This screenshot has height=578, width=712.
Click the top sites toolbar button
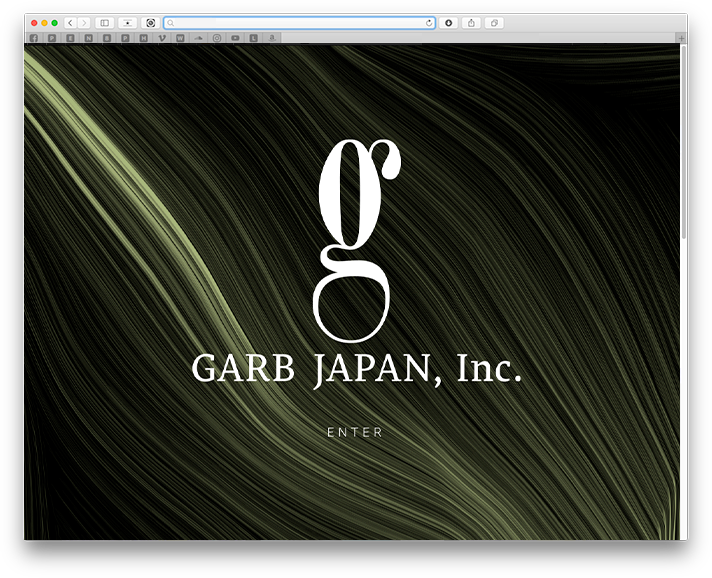(x=128, y=23)
